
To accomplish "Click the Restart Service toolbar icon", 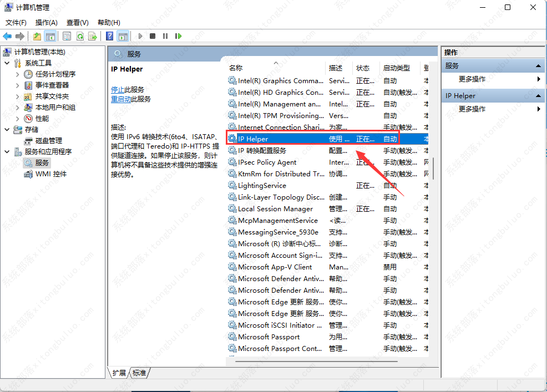I will coord(178,36).
